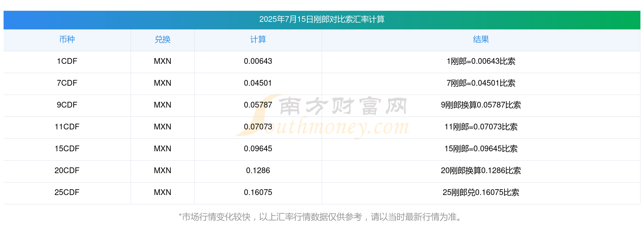
Task: Select the value 0.09645 in 计算 column
Action: coord(258,149)
